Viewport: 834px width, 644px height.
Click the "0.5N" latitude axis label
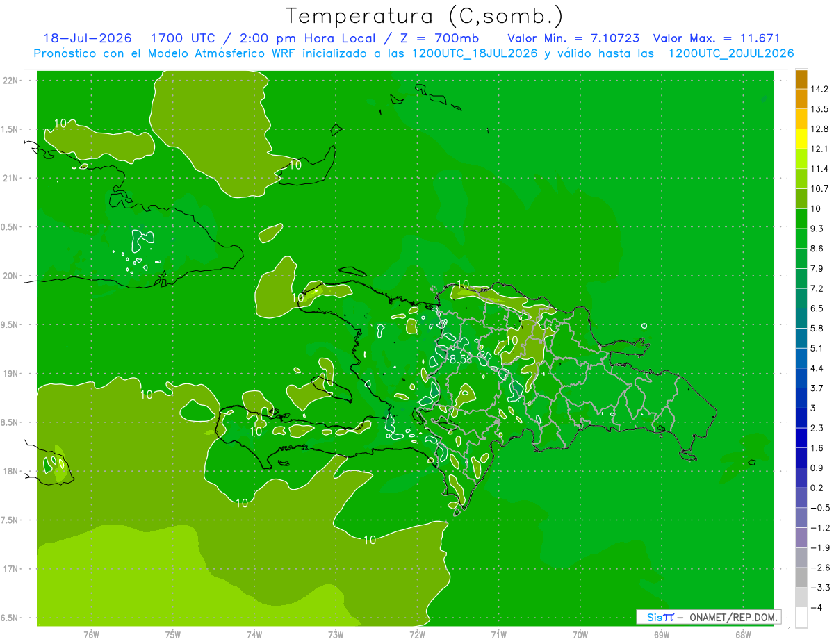coord(10,227)
